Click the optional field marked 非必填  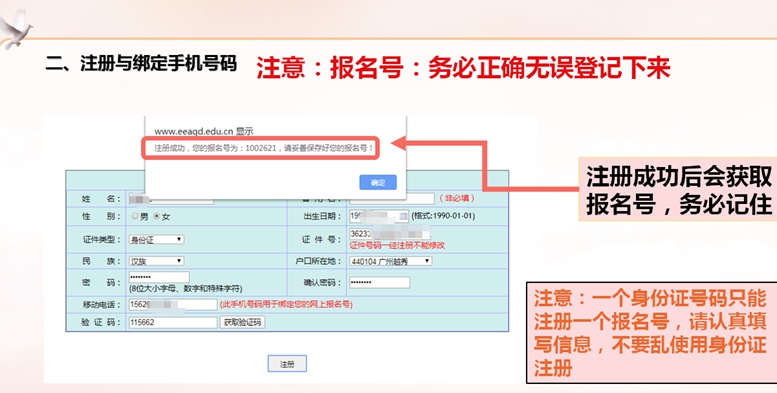[392, 198]
